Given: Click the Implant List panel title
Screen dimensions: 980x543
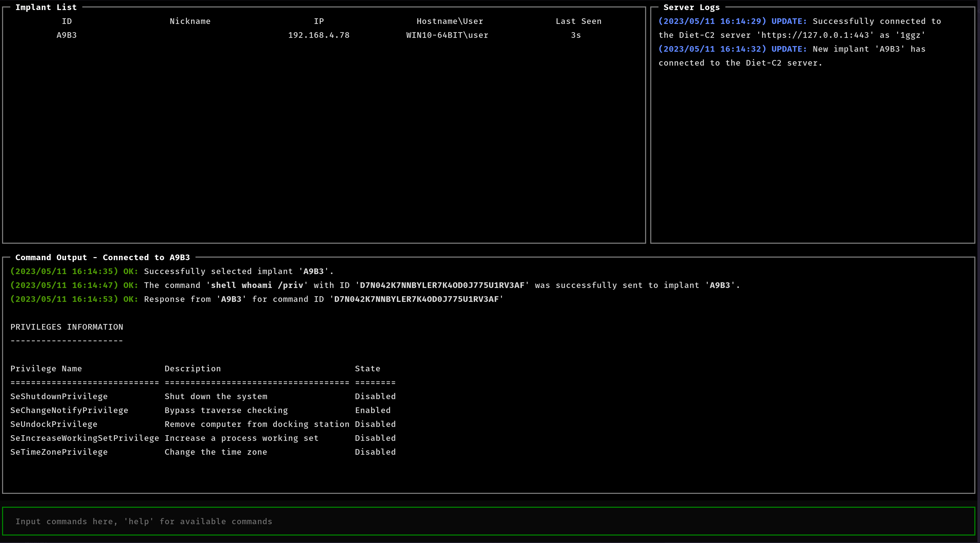Looking at the screenshot, I should (46, 7).
